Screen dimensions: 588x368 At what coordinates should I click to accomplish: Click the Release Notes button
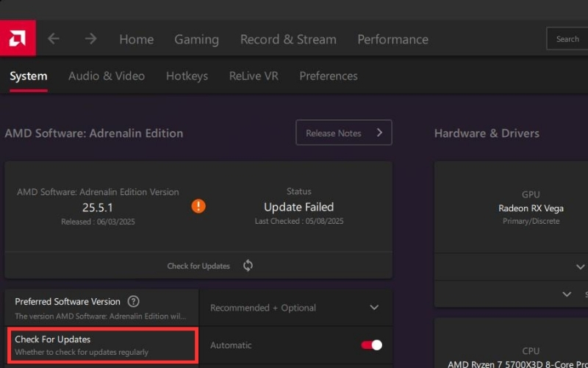pos(343,133)
